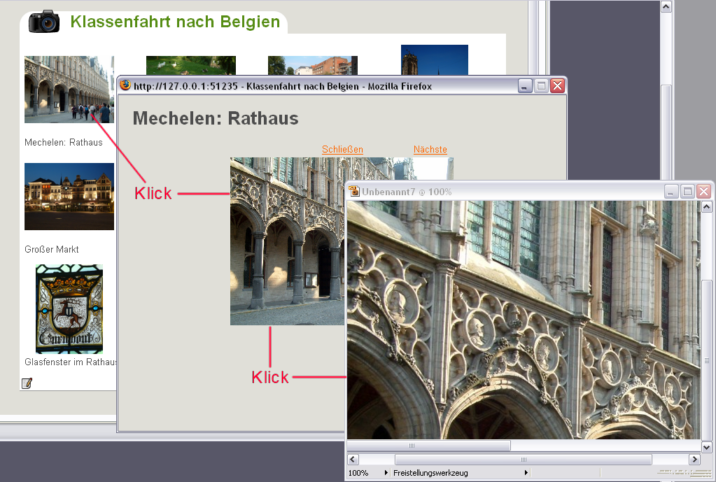The image size is (716, 482).
Task: Click the vertical scrollbar up arrow at top right
Action: [x=666, y=6]
